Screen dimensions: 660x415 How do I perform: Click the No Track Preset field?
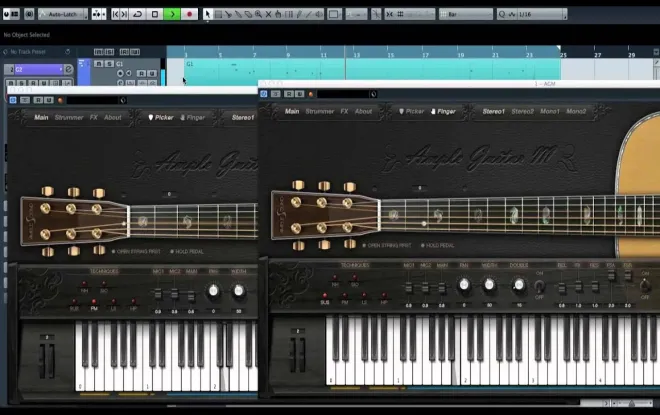coord(28,52)
